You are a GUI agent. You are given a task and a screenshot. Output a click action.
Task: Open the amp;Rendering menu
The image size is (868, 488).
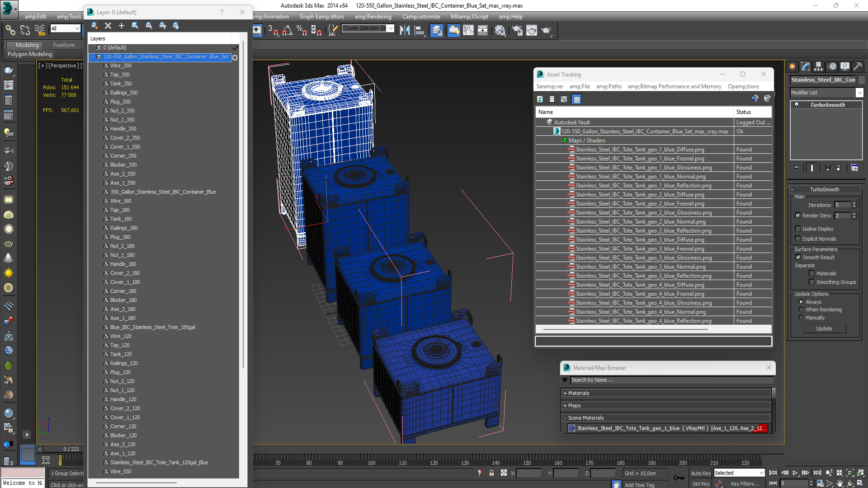tap(371, 16)
